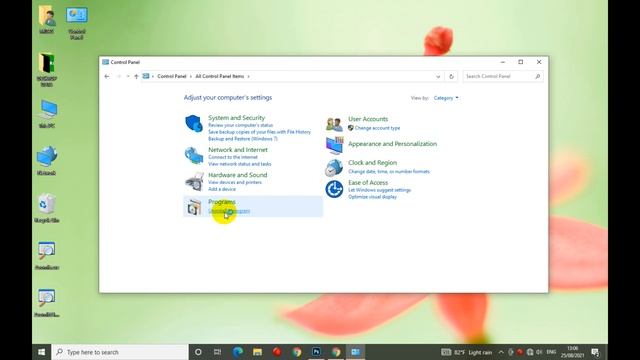Select the Control Panel desktop shortcut

[76, 23]
